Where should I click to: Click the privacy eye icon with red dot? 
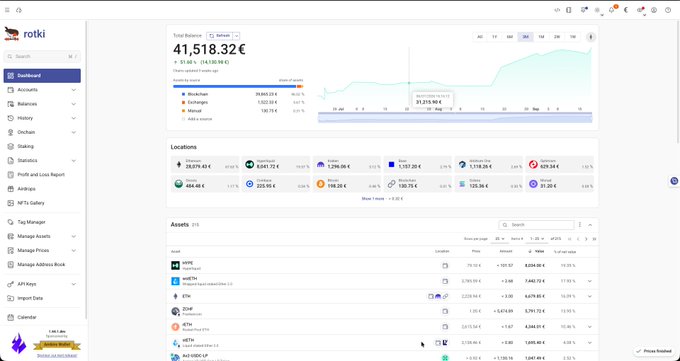coord(640,10)
